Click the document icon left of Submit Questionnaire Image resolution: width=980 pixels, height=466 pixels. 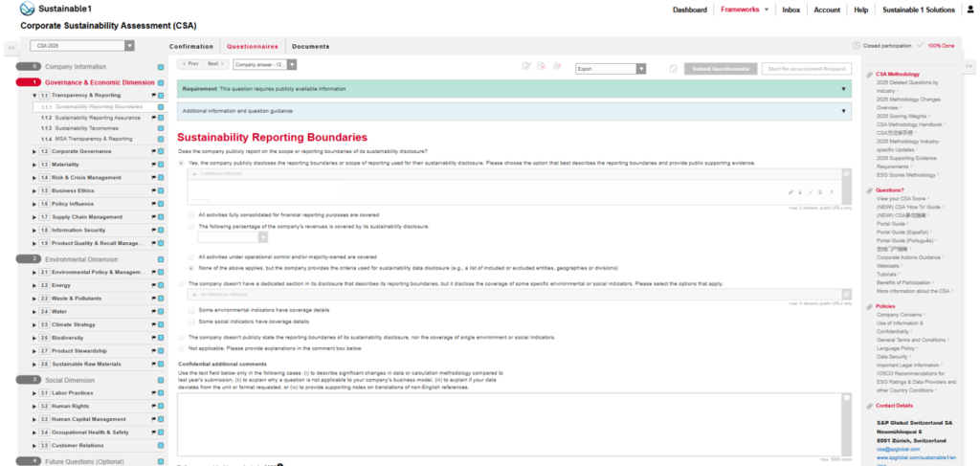click(x=674, y=69)
